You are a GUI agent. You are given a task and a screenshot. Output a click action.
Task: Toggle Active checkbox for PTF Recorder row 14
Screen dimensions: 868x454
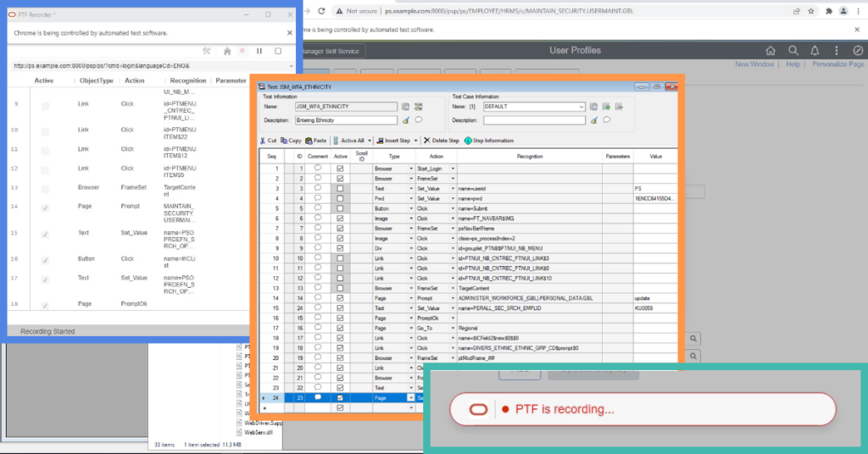[45, 208]
